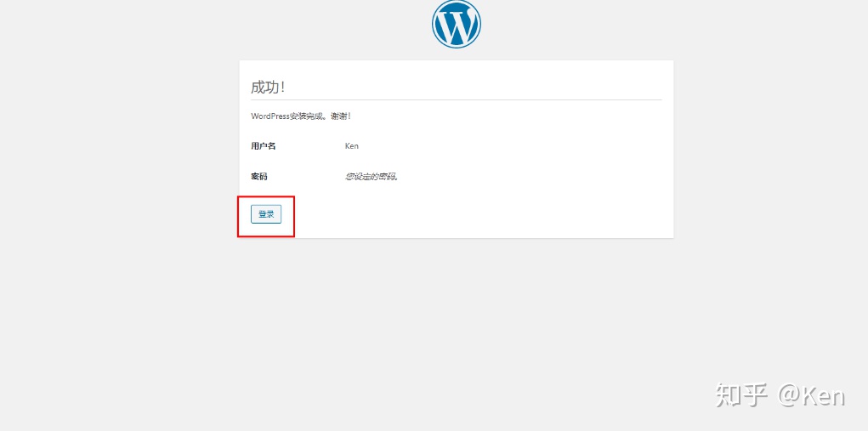Image resolution: width=868 pixels, height=431 pixels.
Task: Click the italic 您设定的密码 text
Action: (x=372, y=177)
